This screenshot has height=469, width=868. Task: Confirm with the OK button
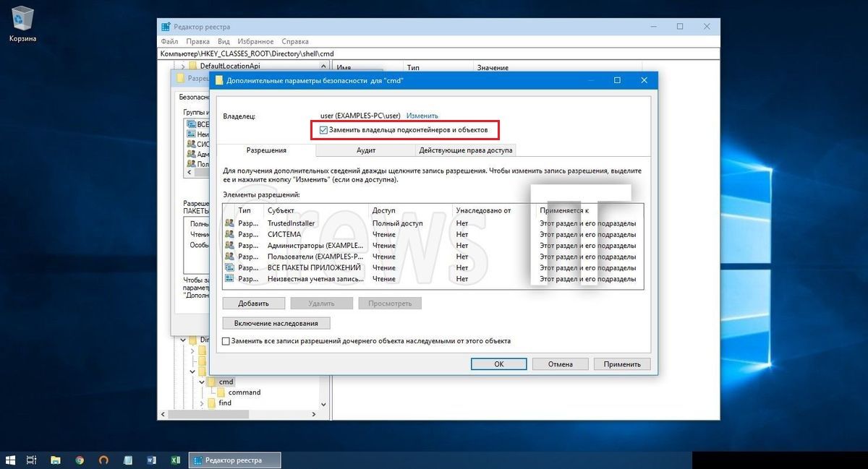pyautogui.click(x=499, y=364)
